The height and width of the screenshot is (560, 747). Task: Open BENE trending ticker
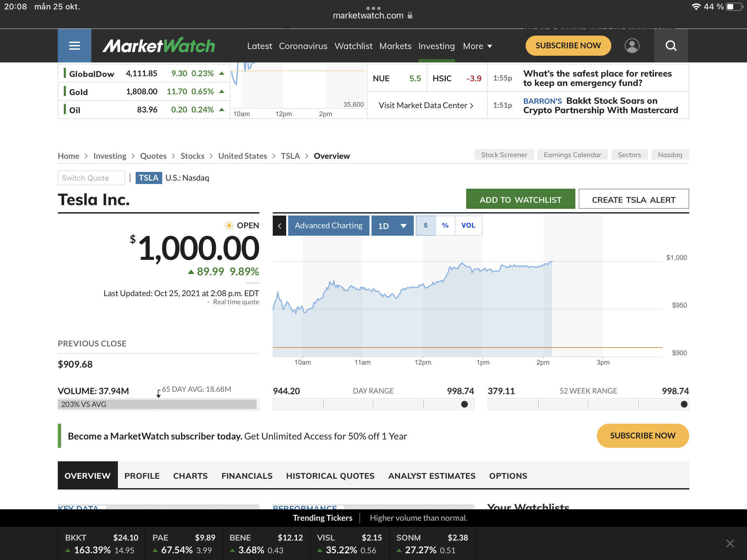pos(266,544)
